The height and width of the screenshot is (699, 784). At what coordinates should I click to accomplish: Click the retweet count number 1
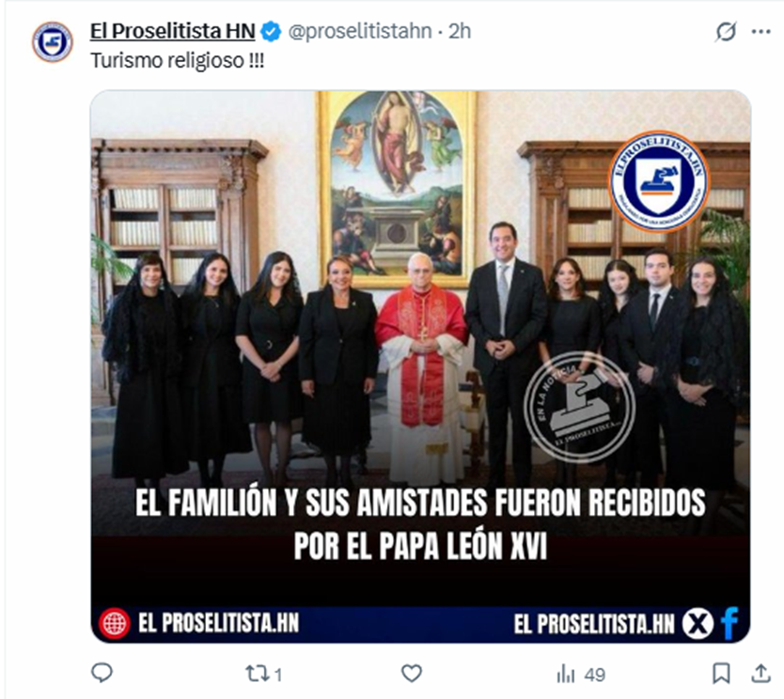(x=278, y=675)
